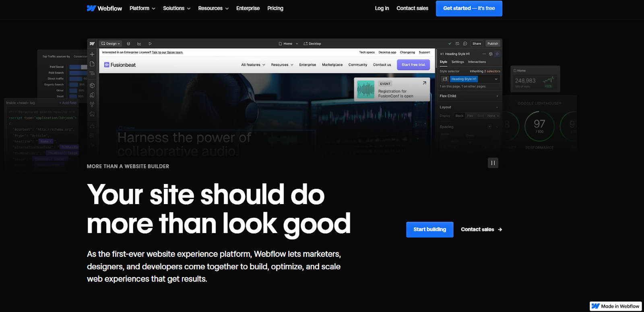The height and width of the screenshot is (312, 644).
Task: Click the 2 selectors inheriting link
Action: point(492,71)
